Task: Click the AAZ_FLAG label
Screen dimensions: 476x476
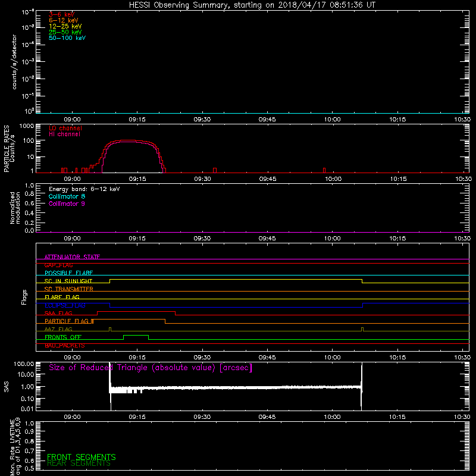Action: (58, 329)
